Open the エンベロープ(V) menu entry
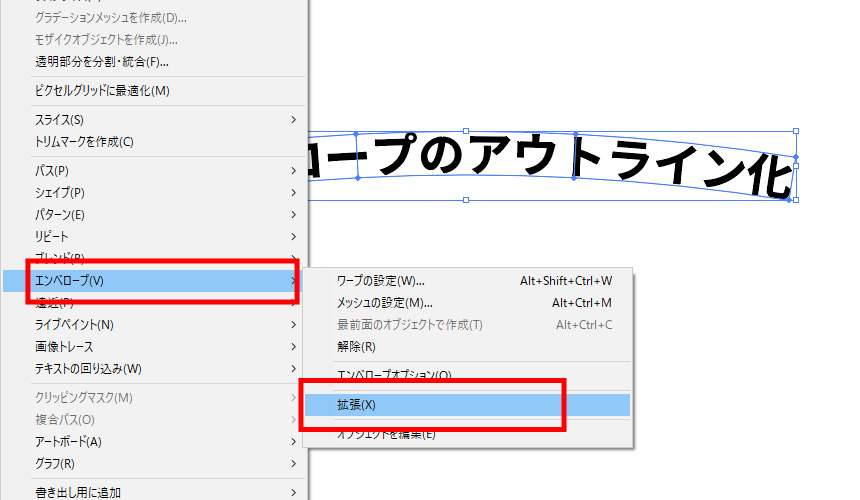Screen dimensions: 860x500 coord(70,281)
